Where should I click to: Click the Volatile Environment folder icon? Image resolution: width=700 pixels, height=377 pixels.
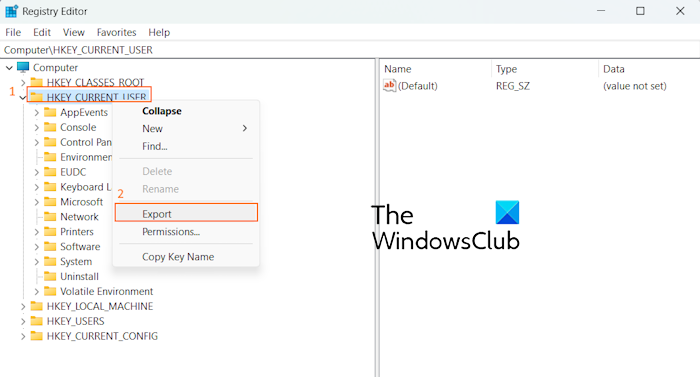[50, 291]
